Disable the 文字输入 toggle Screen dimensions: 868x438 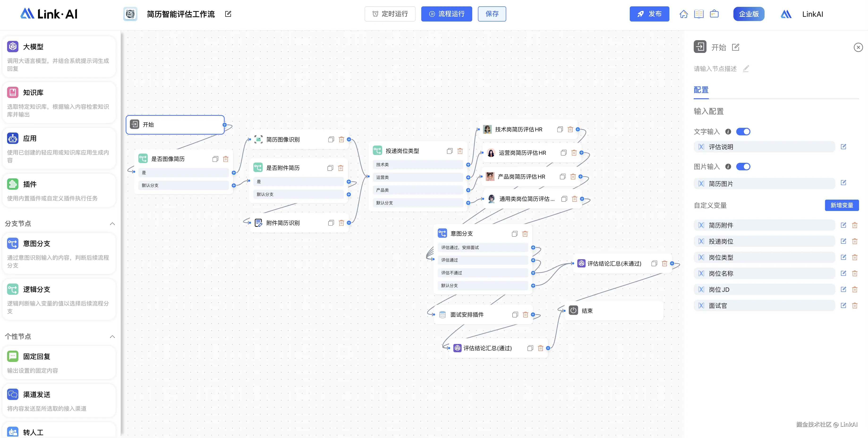point(743,132)
